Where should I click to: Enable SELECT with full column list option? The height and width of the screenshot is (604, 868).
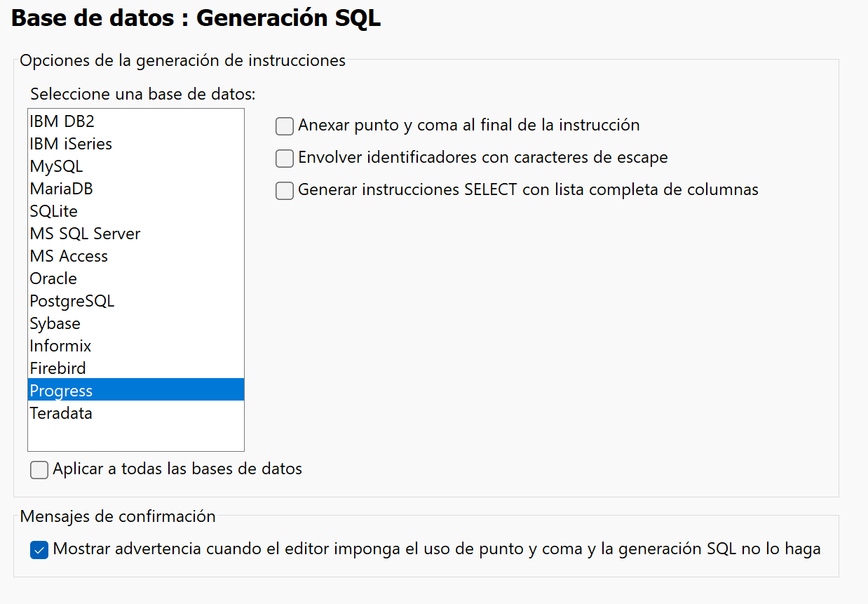tap(284, 190)
